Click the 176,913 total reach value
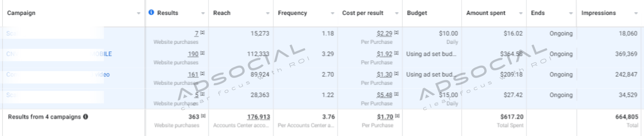Viewport: 644px width, 136px height. tap(258, 117)
